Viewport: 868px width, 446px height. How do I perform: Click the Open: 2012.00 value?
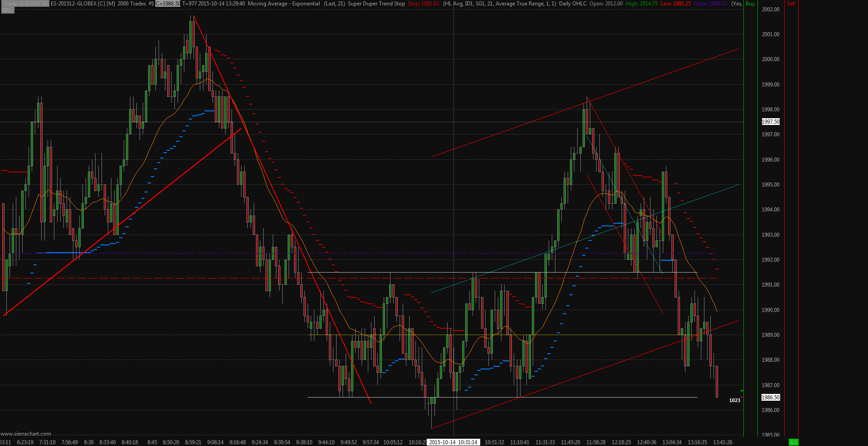coord(606,4)
